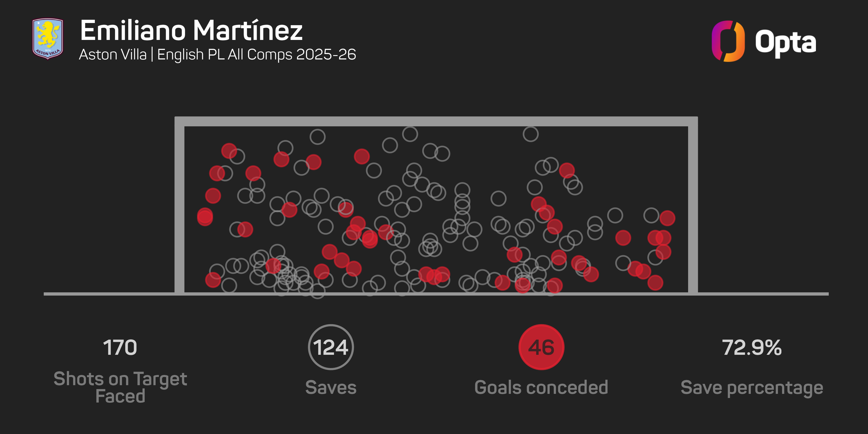The width and height of the screenshot is (868, 434).
Task: Click the Aston Villa club crest
Action: click(x=48, y=39)
